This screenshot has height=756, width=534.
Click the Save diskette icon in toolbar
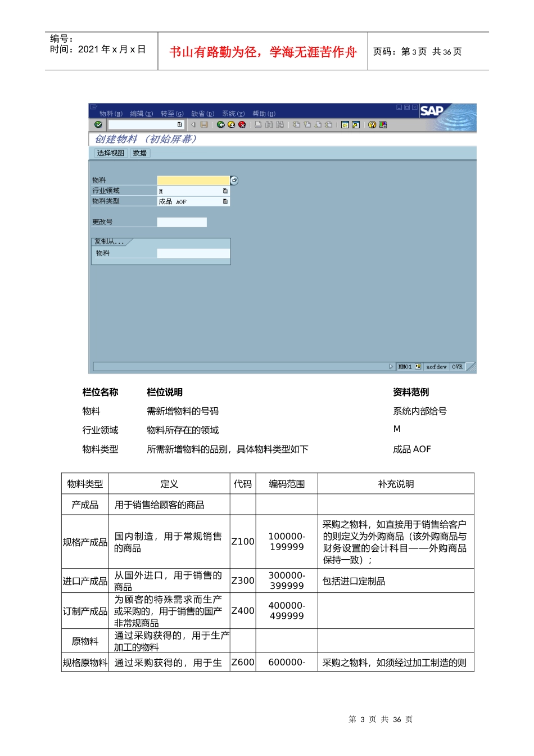click(x=204, y=124)
